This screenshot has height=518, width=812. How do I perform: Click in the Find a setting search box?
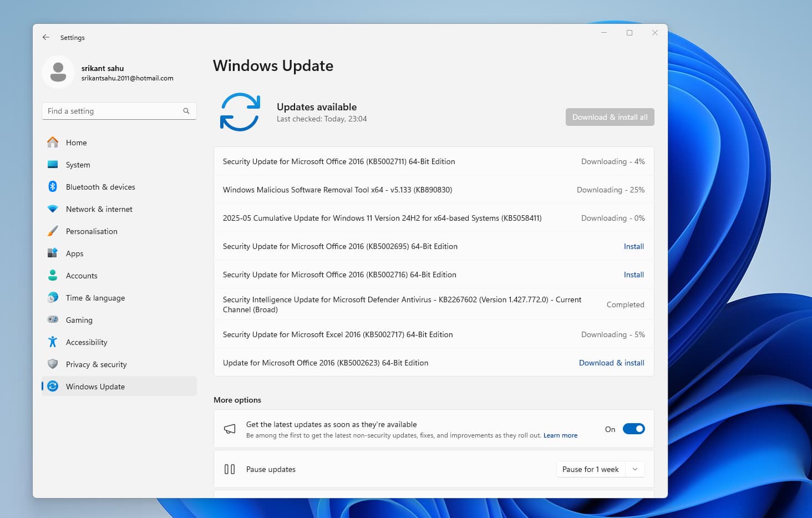[111, 111]
